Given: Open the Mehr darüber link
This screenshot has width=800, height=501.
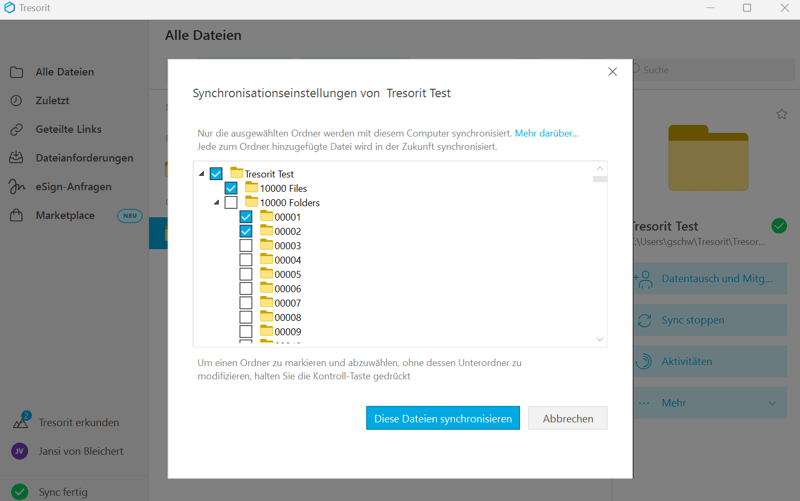Looking at the screenshot, I should (546, 133).
